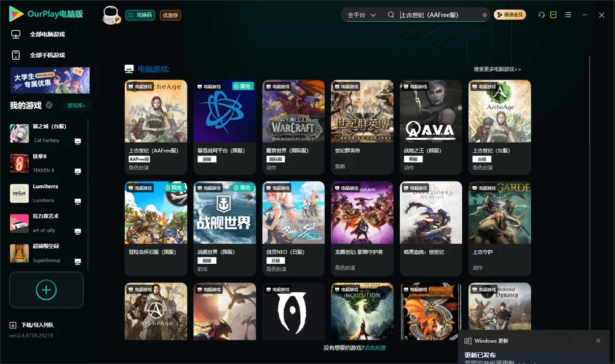Select 全部电脑游戏 in sidebar
This screenshot has height=364, width=615.
pos(47,34)
